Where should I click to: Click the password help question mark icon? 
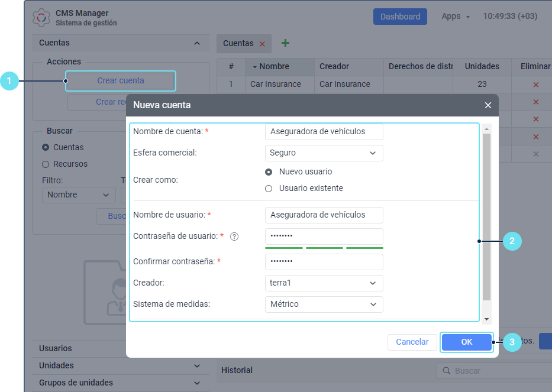tap(234, 237)
